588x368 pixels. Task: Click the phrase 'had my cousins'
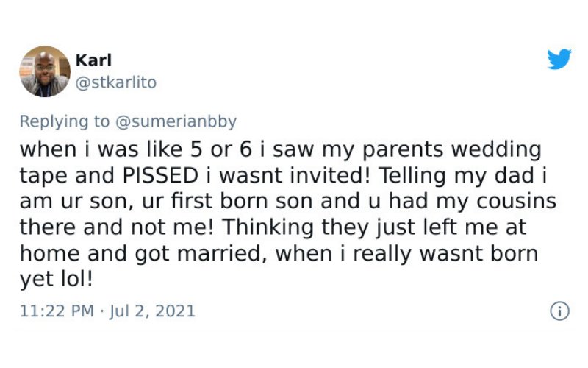472,201
